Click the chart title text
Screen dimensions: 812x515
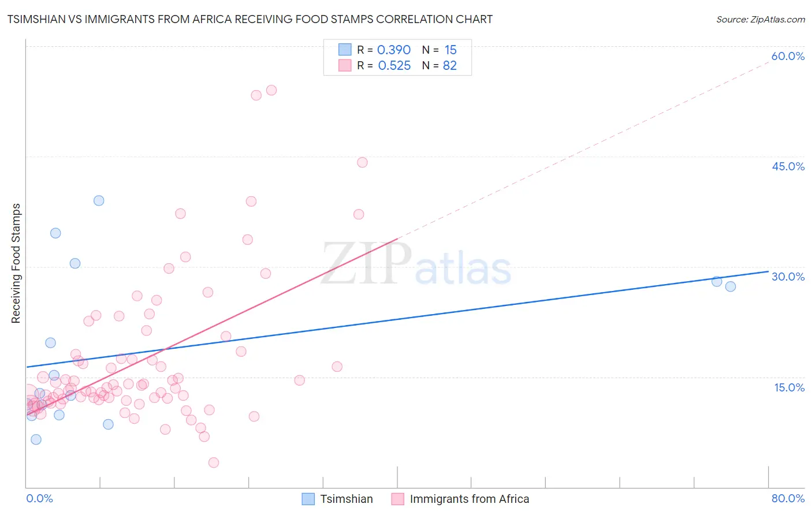tap(250, 19)
